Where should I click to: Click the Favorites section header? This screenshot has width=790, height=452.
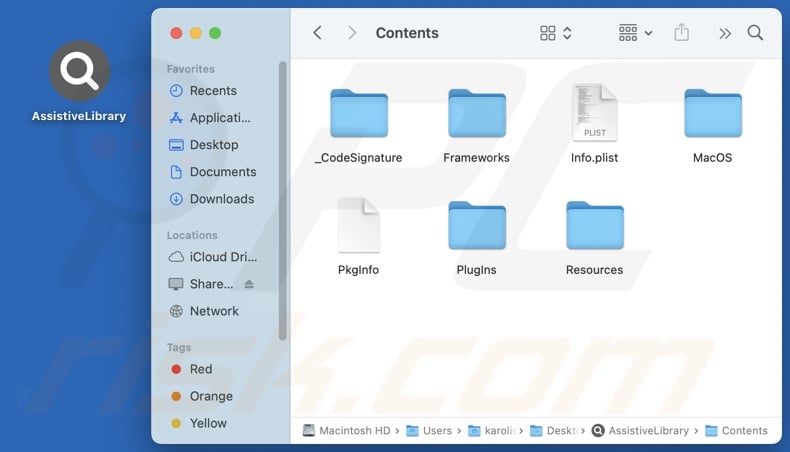click(190, 69)
